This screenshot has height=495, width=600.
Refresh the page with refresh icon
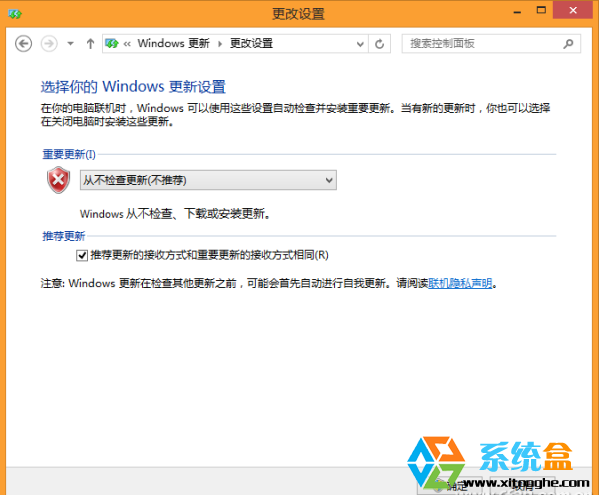pos(380,44)
